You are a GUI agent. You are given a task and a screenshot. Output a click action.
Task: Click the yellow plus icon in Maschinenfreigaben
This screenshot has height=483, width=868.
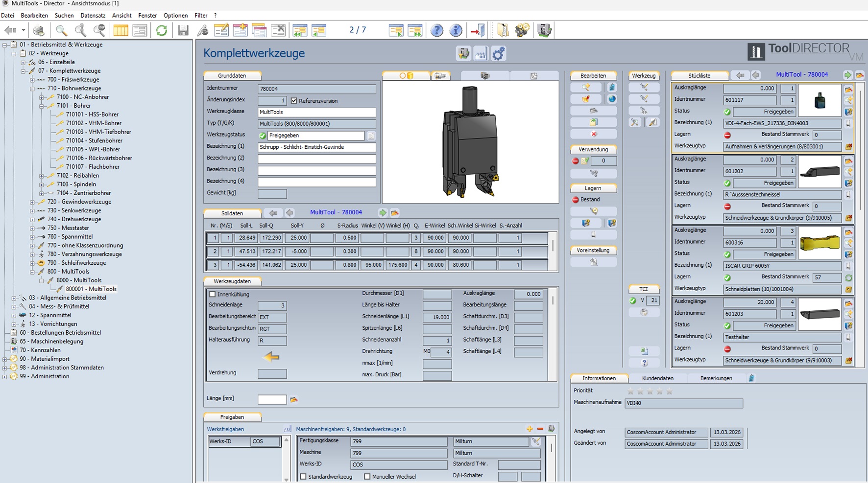coord(530,429)
